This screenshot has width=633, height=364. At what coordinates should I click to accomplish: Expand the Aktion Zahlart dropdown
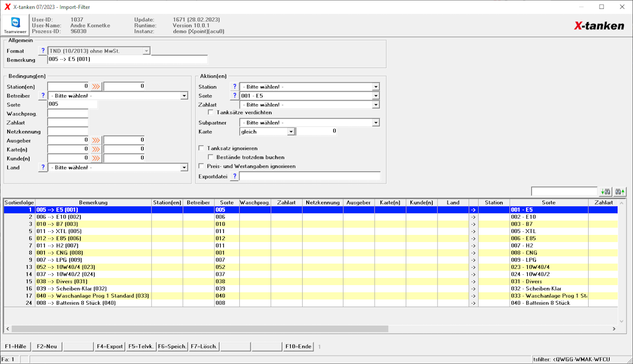tap(376, 105)
